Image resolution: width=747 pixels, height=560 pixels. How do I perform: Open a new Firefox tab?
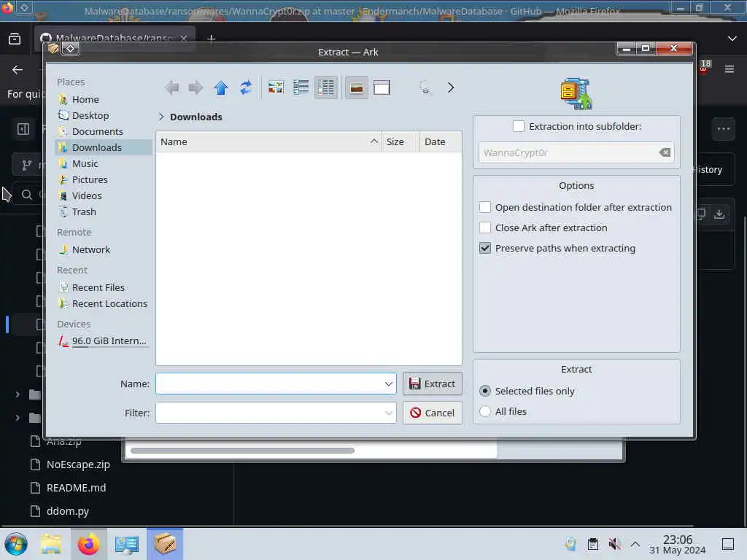coord(212,39)
